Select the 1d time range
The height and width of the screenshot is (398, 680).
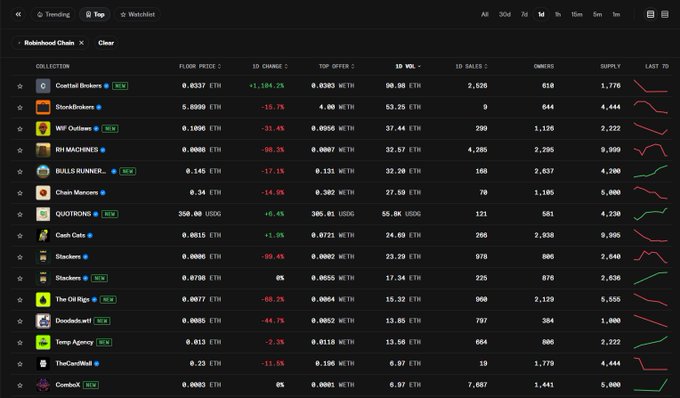point(541,14)
